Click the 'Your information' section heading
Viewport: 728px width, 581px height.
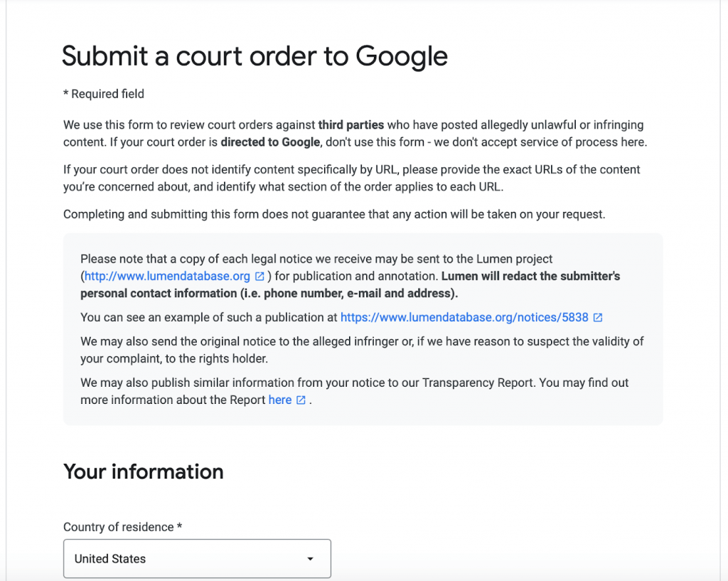pyautogui.click(x=143, y=471)
